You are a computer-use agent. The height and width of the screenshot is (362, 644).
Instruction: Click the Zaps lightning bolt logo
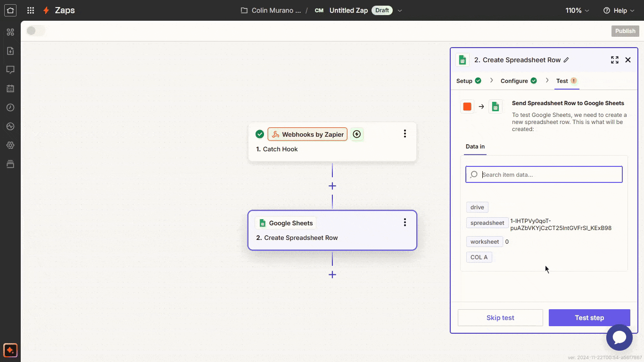[x=46, y=10]
